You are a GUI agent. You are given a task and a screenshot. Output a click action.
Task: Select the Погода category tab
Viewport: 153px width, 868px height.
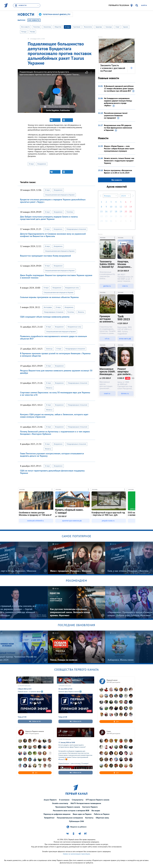coord(24,32)
